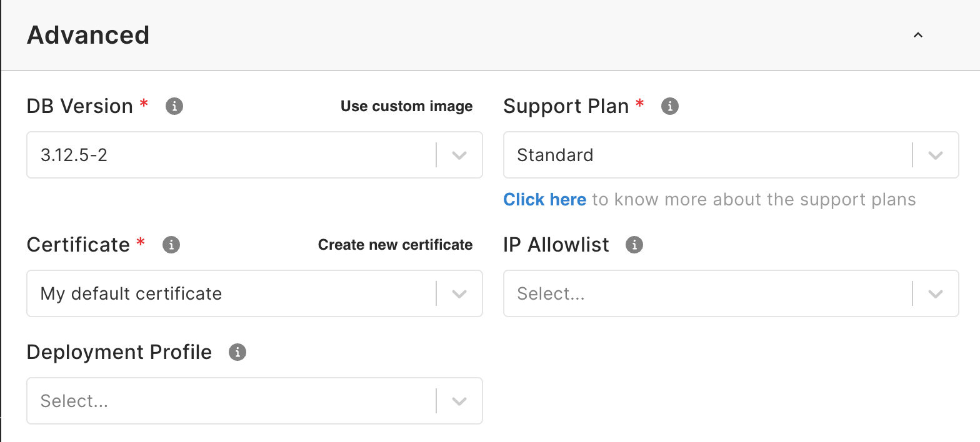Image resolution: width=980 pixels, height=442 pixels.
Task: Show Certificate info tooltip icon
Action: 171,245
